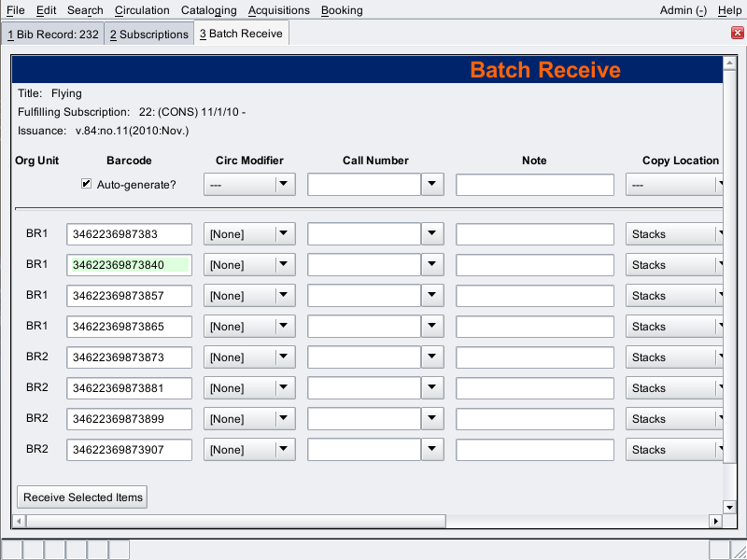This screenshot has height=560, width=747.
Task: Click the horizontal scrollbar left arrow
Action: [18, 521]
